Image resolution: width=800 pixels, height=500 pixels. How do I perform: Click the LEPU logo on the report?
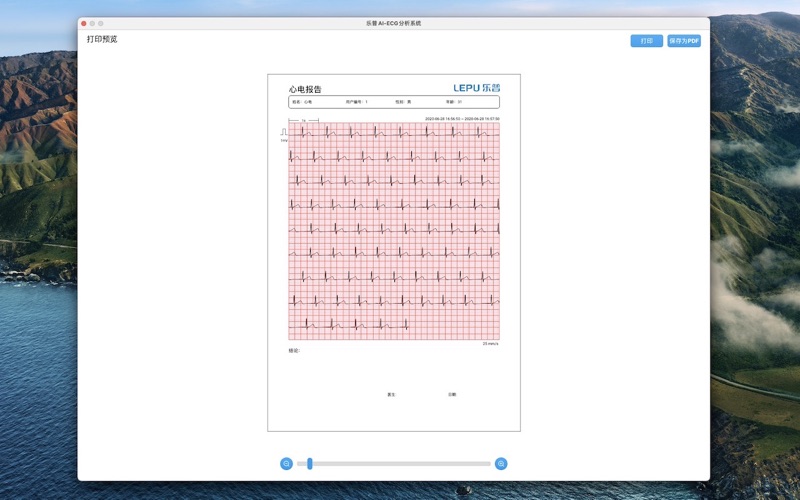pyautogui.click(x=477, y=88)
